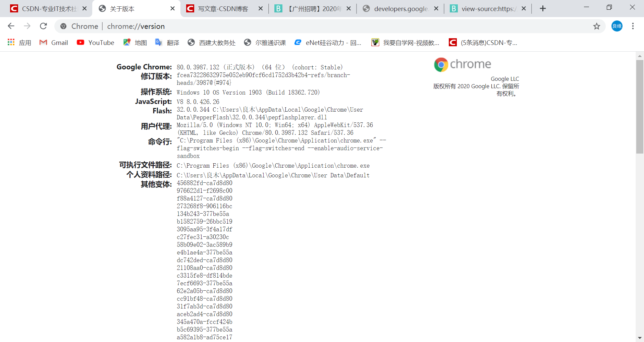Click the 良缘 profile avatar

tap(617, 26)
